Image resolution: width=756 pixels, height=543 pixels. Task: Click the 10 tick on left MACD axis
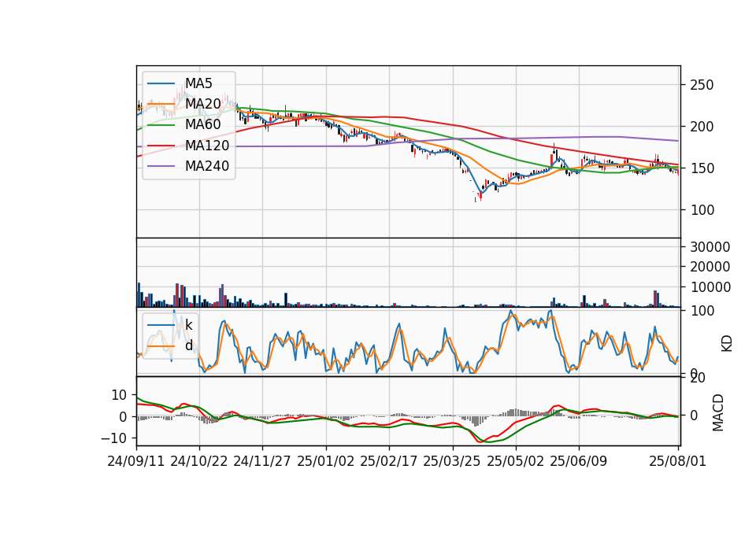pyautogui.click(x=119, y=395)
